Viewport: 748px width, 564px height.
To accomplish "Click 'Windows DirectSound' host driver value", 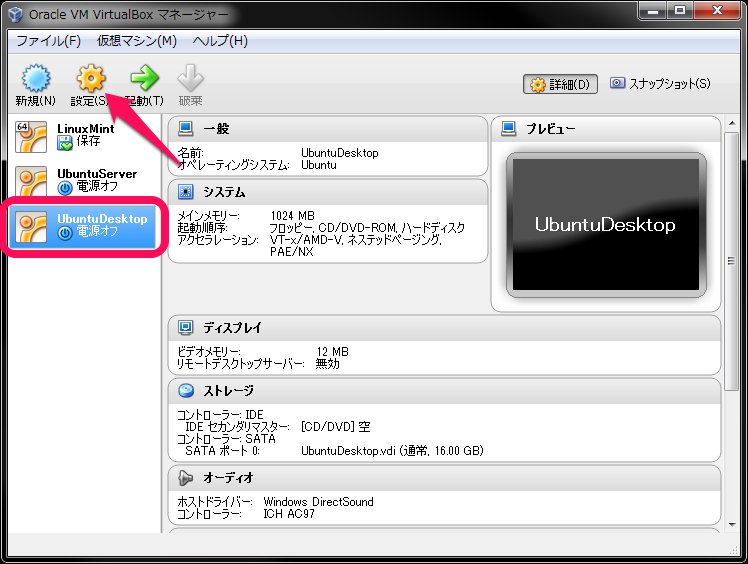I will 318,501.
